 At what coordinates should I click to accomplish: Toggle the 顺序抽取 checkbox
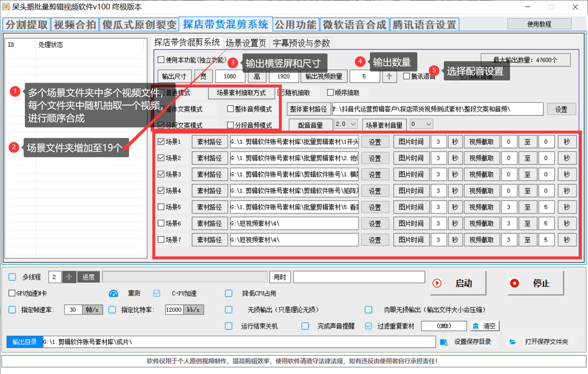(330, 93)
